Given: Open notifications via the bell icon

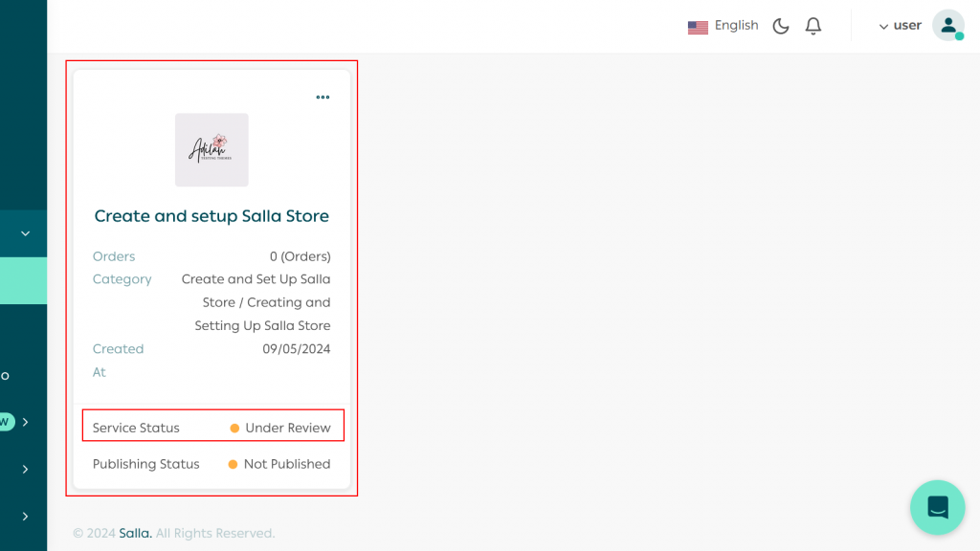Looking at the screenshot, I should 813,26.
